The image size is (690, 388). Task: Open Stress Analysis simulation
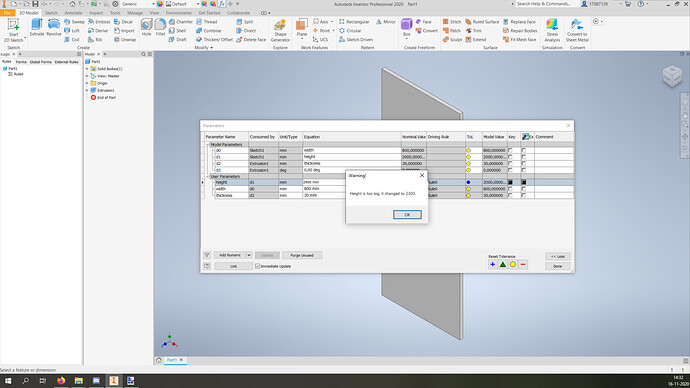552,30
